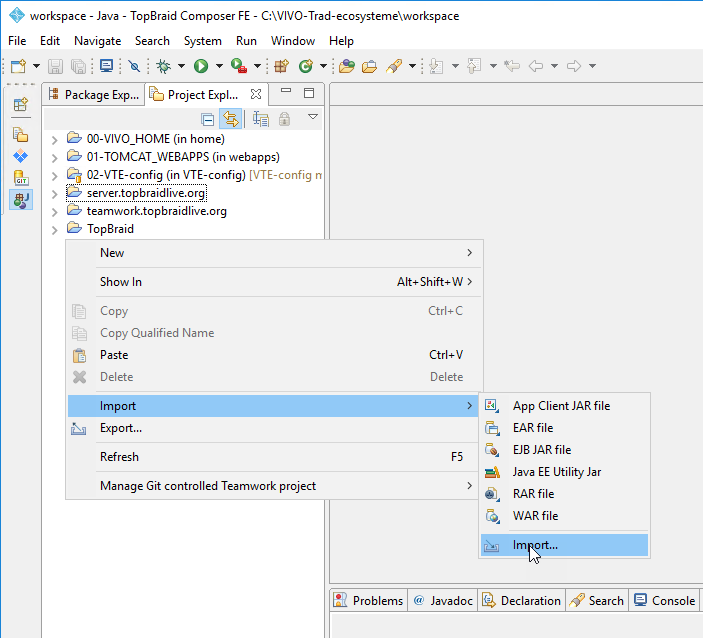Choose Refresh from context menu
The height and width of the screenshot is (638, 703).
point(273,457)
